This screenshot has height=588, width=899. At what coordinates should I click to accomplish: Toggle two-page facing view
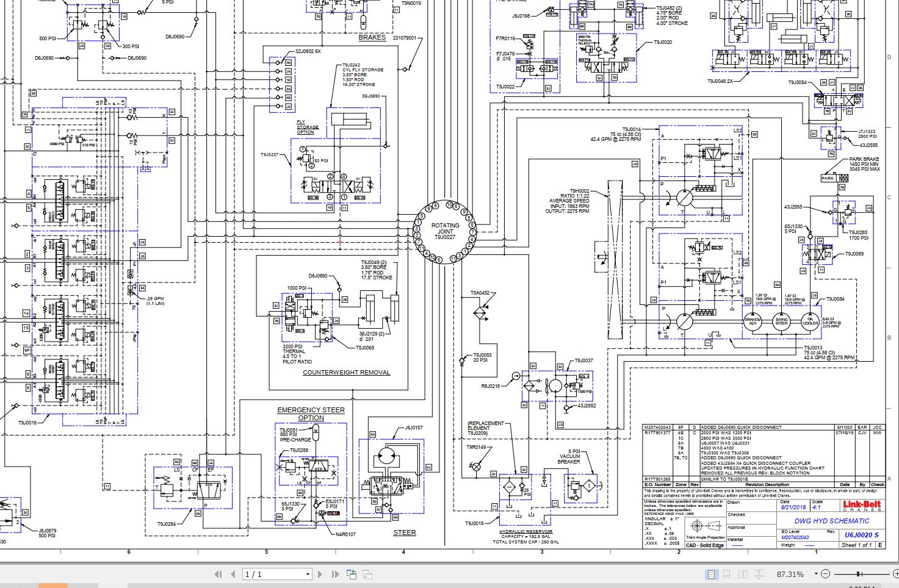click(743, 574)
